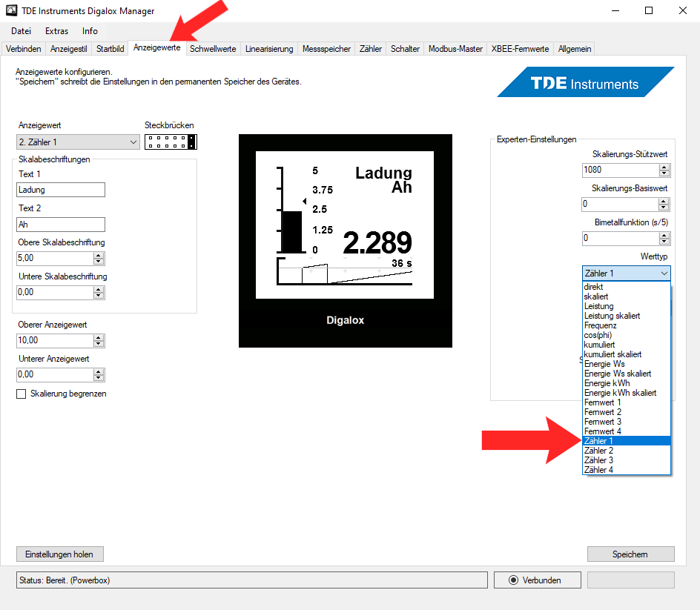
Task: Pick 'Fernwert 1' from Werttyp list
Action: coord(627,402)
